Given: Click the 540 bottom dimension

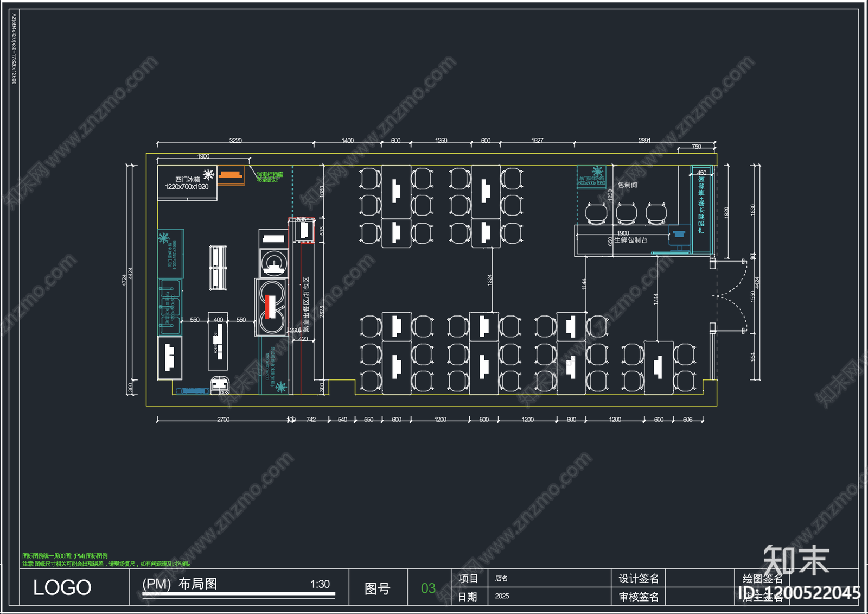Looking at the screenshot, I should (342, 420).
